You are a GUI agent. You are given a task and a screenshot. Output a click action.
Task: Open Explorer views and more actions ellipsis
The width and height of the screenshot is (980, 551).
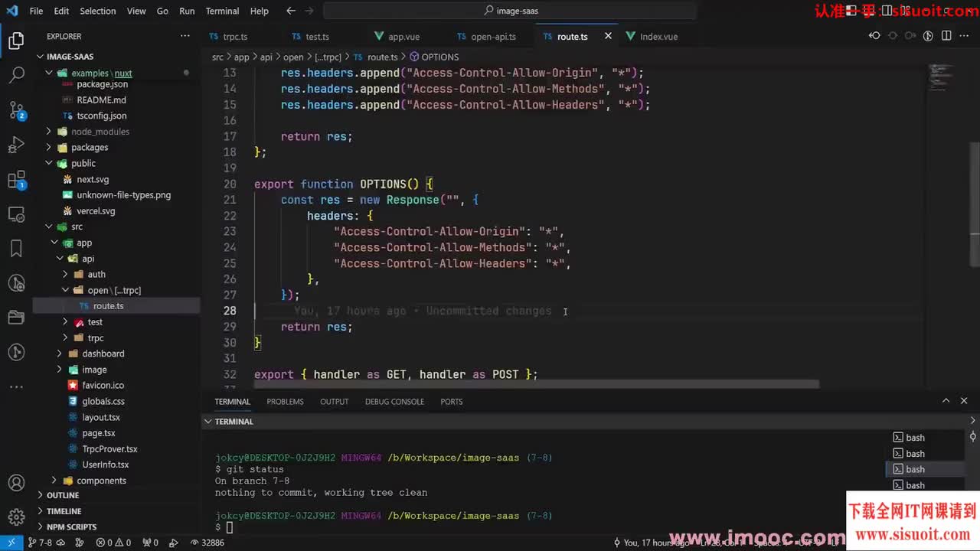click(x=185, y=36)
